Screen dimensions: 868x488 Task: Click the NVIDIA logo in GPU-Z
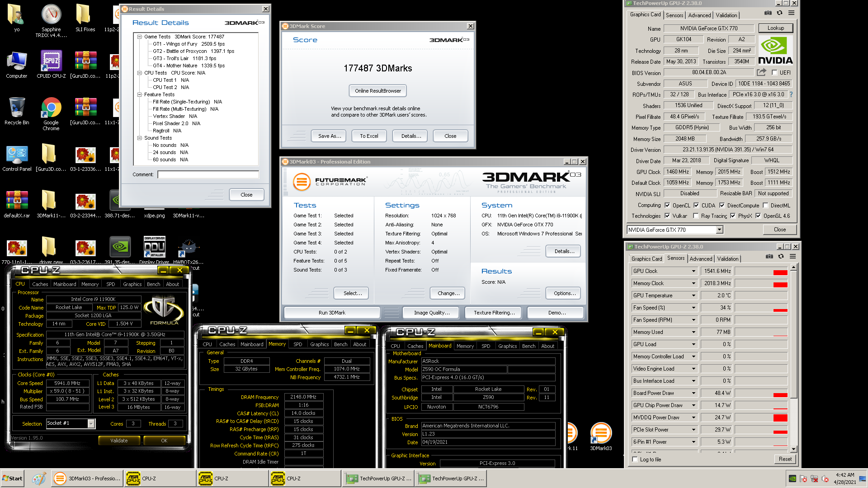(775, 51)
